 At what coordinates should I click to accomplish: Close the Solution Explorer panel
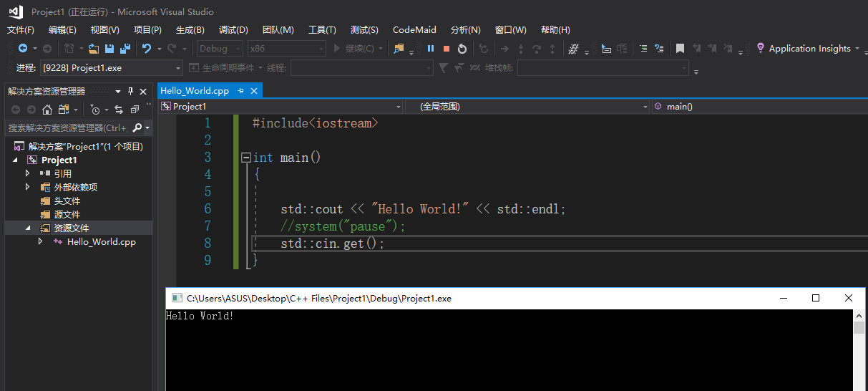click(x=143, y=91)
